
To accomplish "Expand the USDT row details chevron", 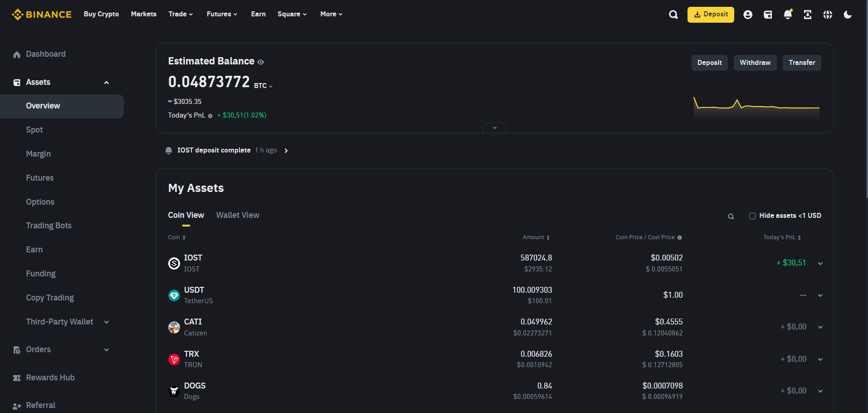I will click(x=820, y=295).
